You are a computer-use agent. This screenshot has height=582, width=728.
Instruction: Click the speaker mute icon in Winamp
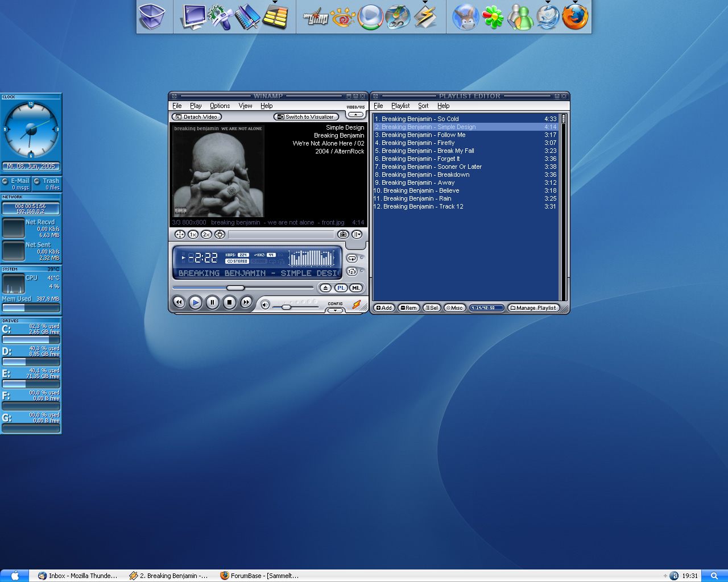click(265, 305)
